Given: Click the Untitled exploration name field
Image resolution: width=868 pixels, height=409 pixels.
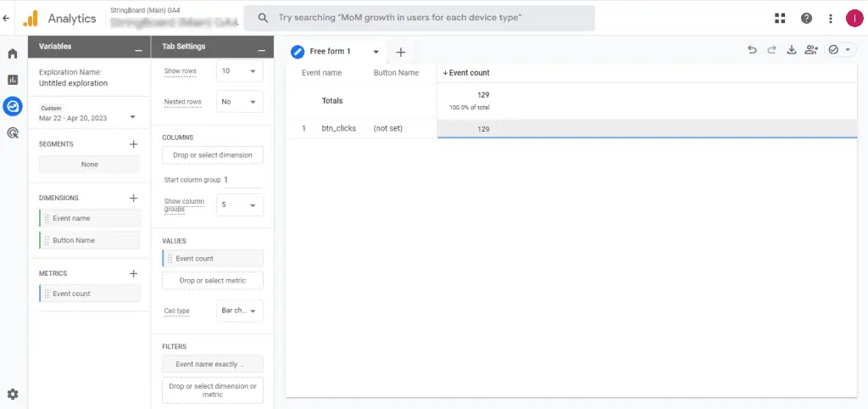Looking at the screenshot, I should (73, 83).
